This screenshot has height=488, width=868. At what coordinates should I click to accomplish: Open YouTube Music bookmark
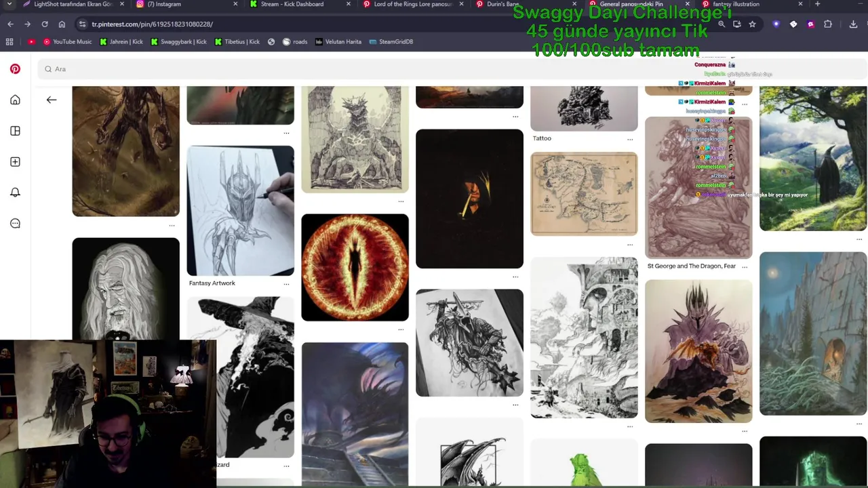click(x=67, y=41)
